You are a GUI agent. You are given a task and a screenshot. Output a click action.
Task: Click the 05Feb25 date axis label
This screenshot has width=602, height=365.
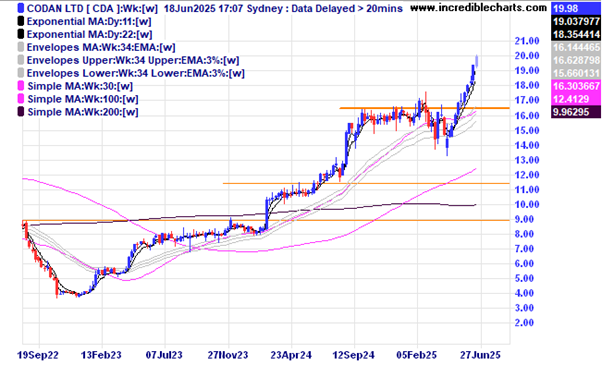click(417, 355)
